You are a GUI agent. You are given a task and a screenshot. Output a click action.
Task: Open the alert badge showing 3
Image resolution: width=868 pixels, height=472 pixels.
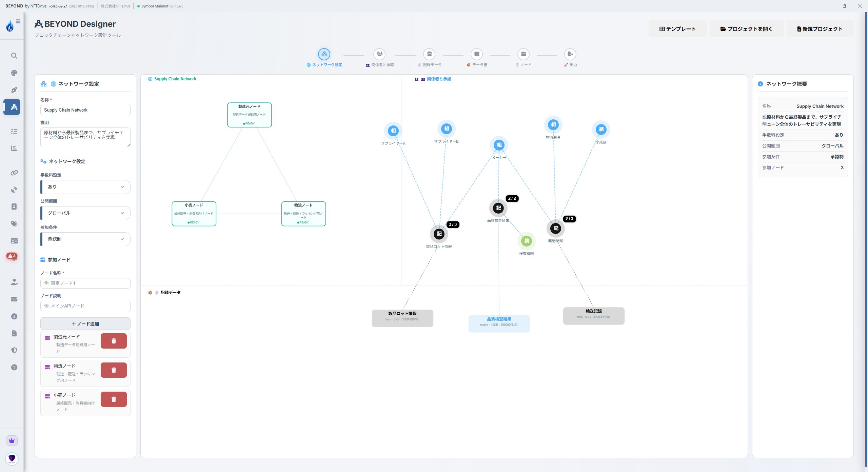[12, 256]
